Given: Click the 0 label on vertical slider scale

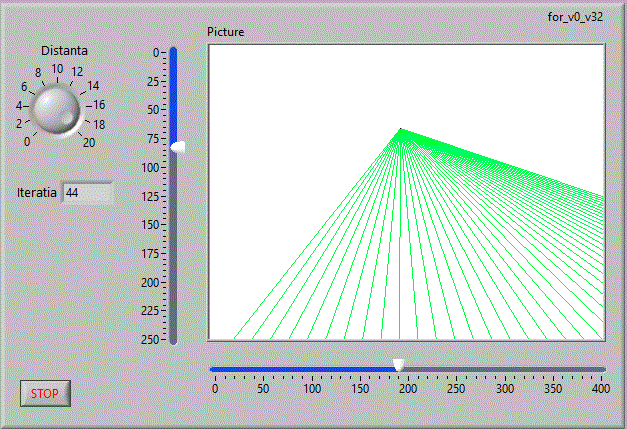Looking at the screenshot, I should [157, 52].
